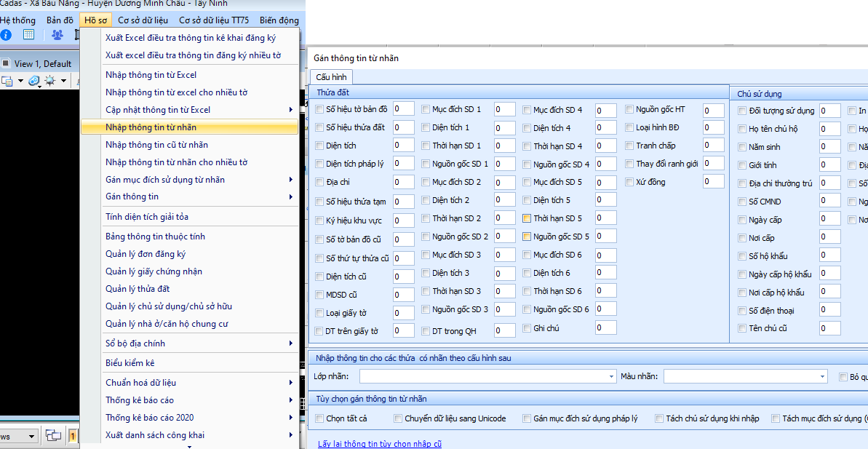
Task: Open View Attributes icon in view toolbar
Action: [x=8, y=81]
